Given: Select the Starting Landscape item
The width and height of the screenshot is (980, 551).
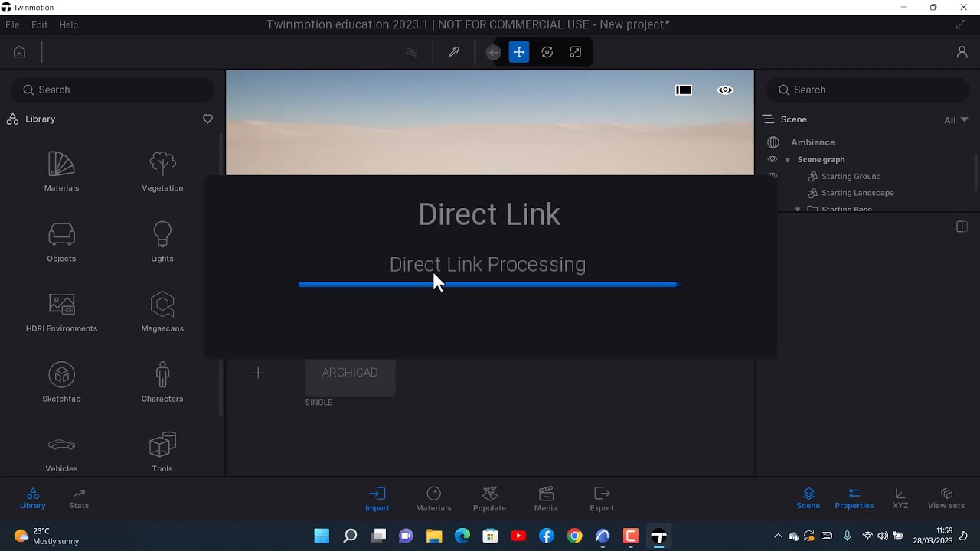Looking at the screenshot, I should pyautogui.click(x=857, y=193).
